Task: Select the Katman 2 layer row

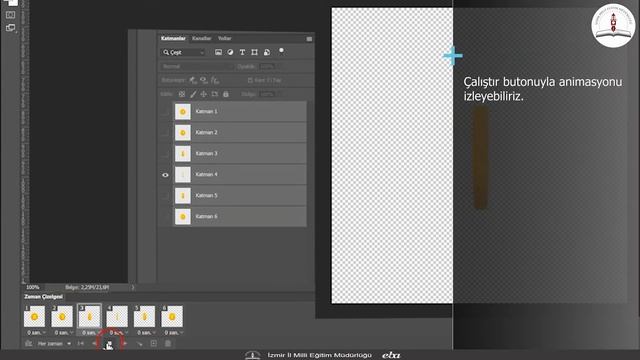Action: (x=240, y=133)
